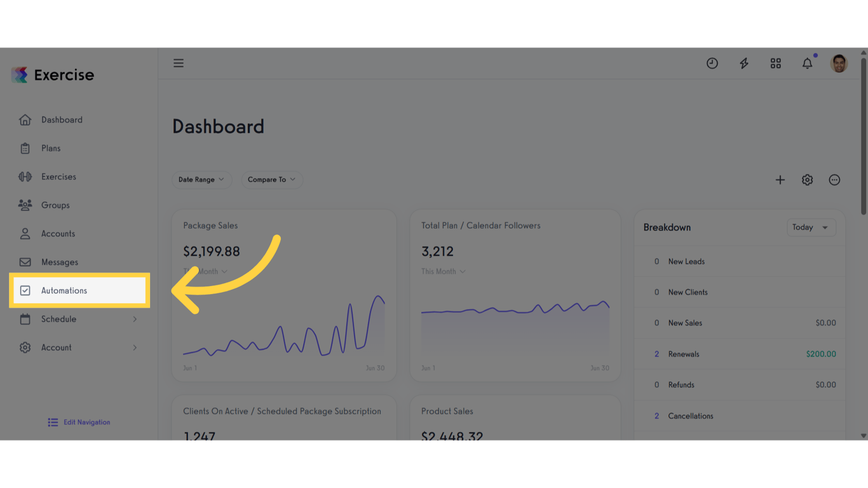Viewport: 868px width, 488px height.
Task: Click the Cancellations row in Breakdown
Action: click(740, 416)
